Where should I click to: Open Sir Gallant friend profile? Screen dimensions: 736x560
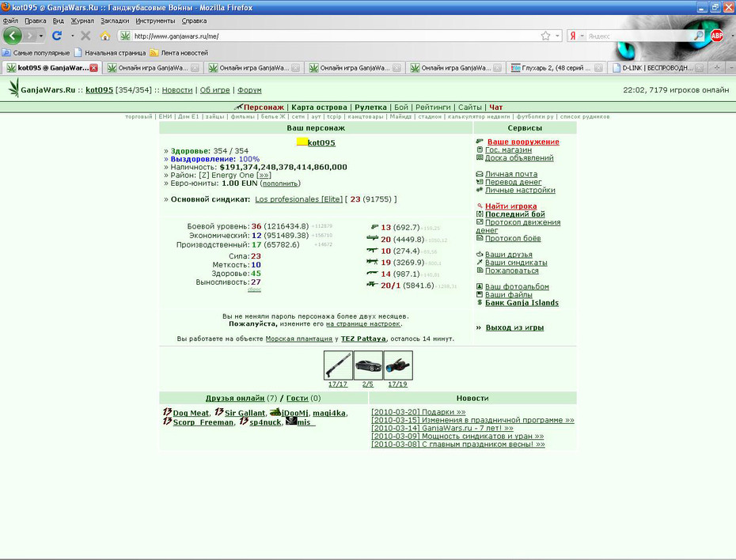point(245,413)
